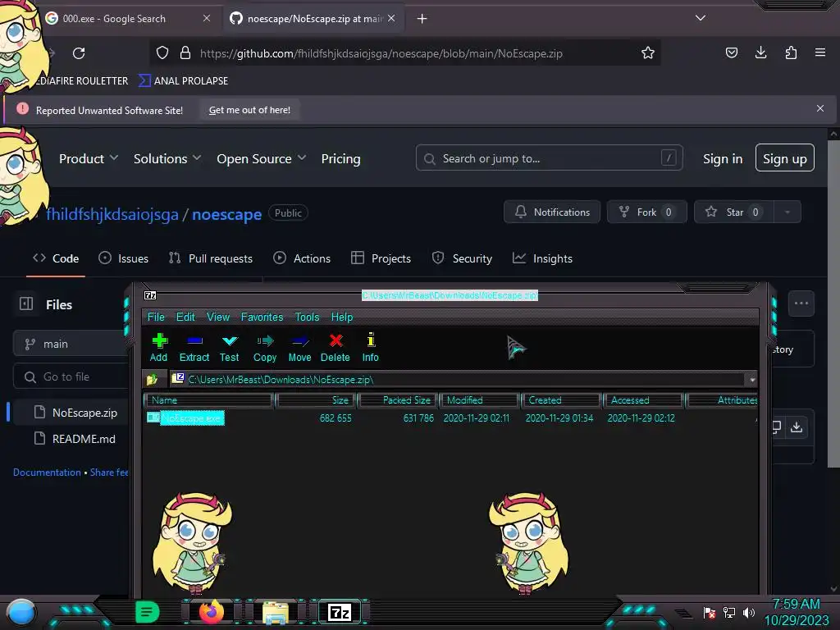Viewport: 840px width, 630px height.
Task: Open the Pocket save icon in Firefox
Action: (731, 52)
